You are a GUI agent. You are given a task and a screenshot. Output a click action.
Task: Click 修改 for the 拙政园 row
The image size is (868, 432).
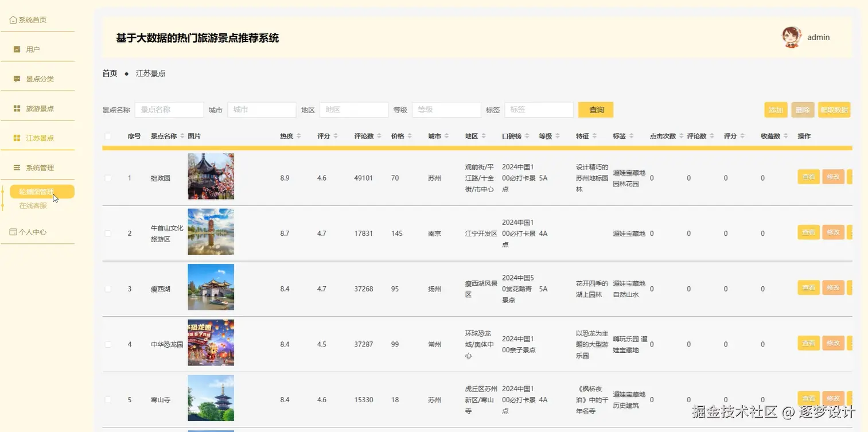click(833, 177)
